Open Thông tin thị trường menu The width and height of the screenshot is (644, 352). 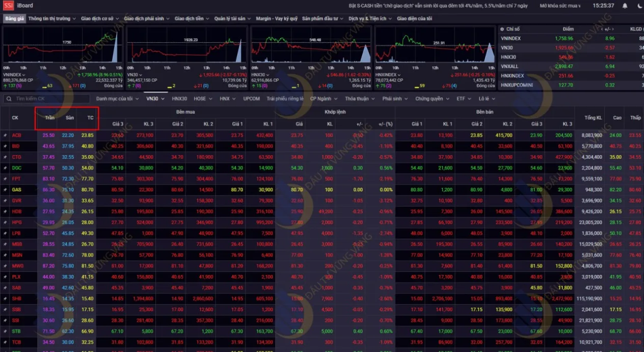52,18
